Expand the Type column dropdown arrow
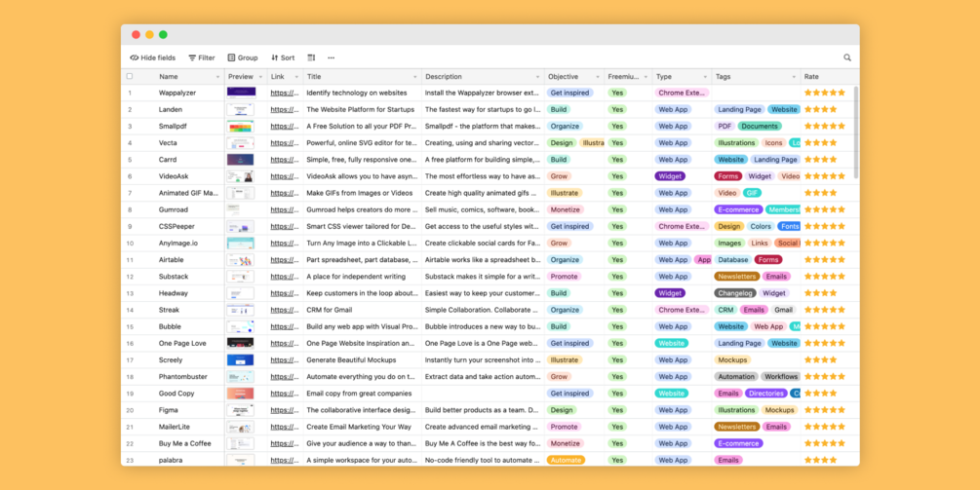This screenshot has height=490, width=980. [706, 77]
